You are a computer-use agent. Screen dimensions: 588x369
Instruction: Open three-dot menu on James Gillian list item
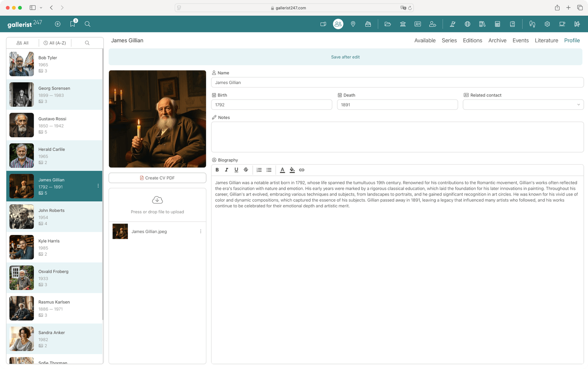98,186
